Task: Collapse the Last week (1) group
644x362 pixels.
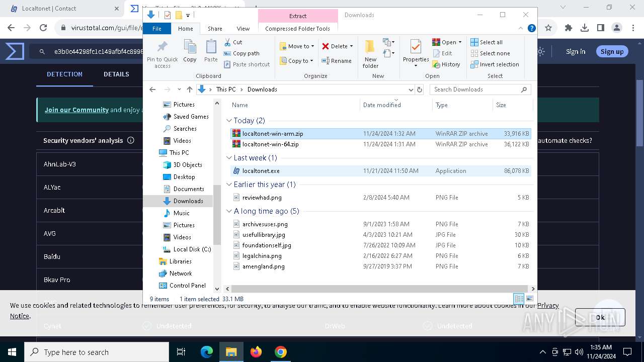Action: pos(229,158)
